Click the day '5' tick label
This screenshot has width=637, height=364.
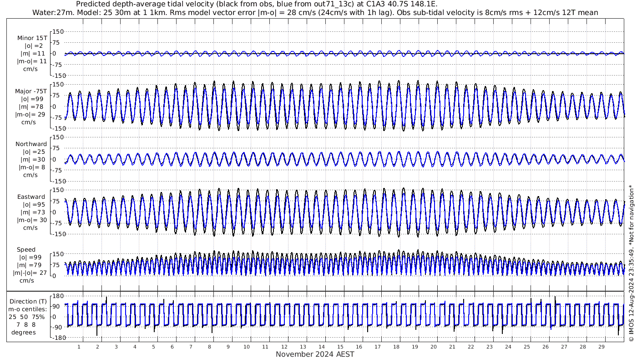(154, 347)
